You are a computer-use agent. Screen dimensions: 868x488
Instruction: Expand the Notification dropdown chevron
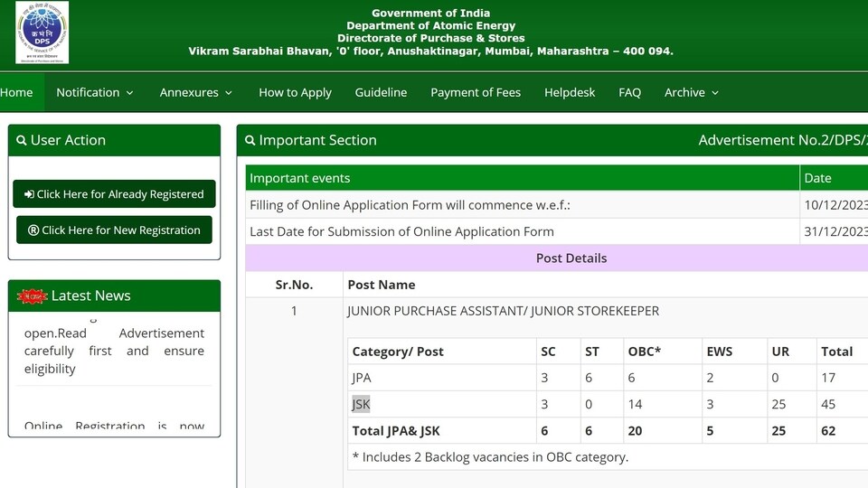click(130, 93)
